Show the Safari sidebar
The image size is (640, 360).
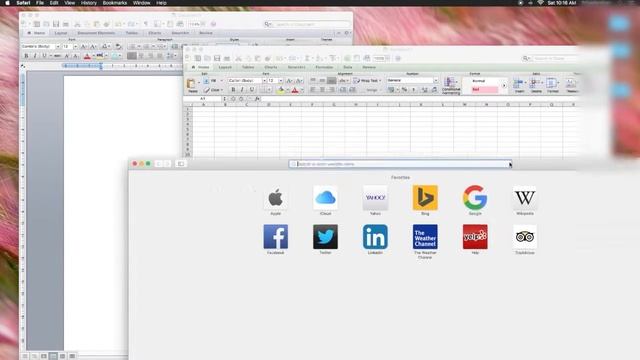pyautogui.click(x=181, y=164)
